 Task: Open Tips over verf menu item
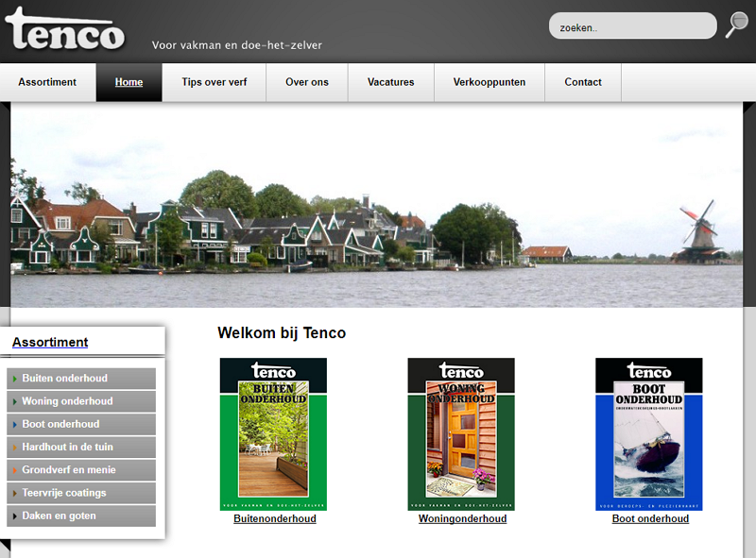[x=215, y=82]
